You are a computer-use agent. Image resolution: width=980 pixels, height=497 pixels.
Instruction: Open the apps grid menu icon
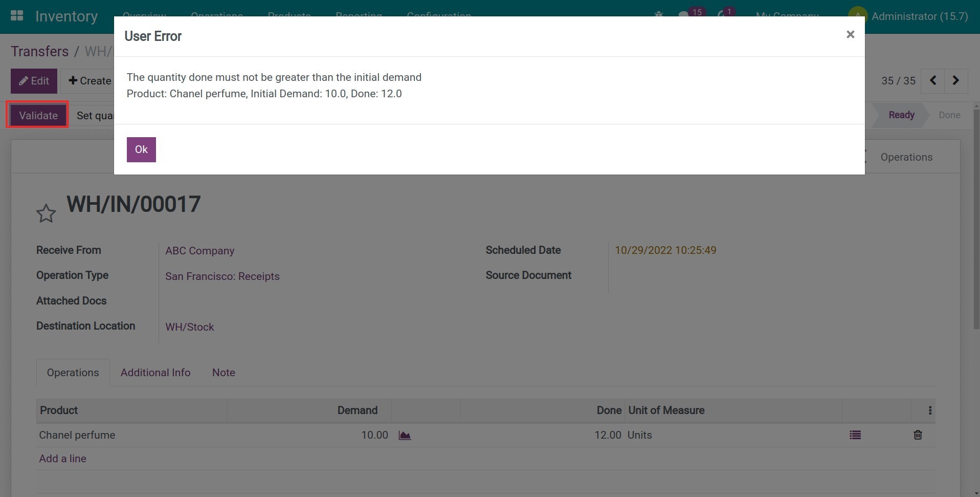(17, 16)
